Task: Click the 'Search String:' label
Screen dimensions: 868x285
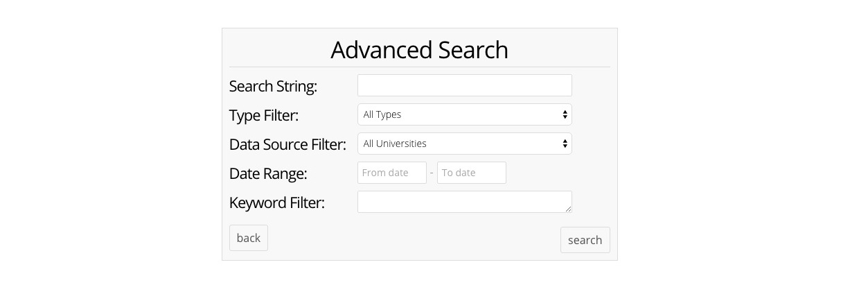Action: coord(272,87)
